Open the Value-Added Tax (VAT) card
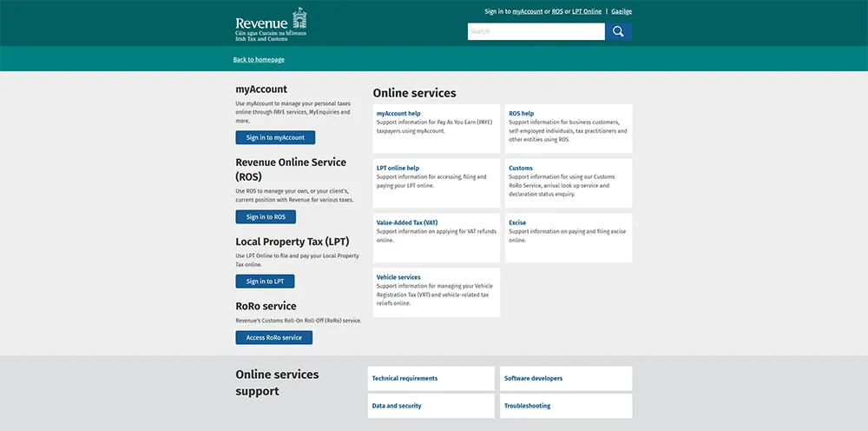This screenshot has height=431, width=868. [x=437, y=238]
